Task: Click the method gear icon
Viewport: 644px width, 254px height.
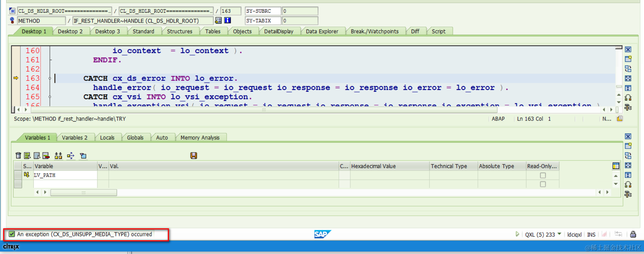Action: pyautogui.click(x=12, y=20)
